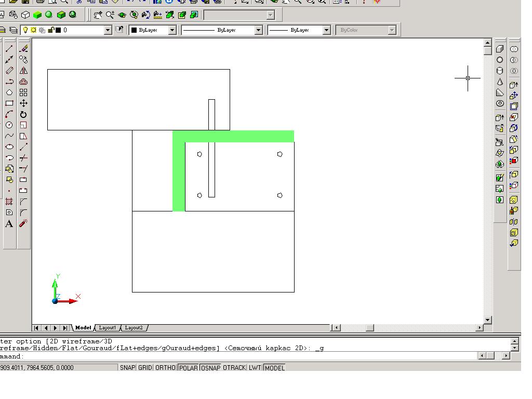Enable GRID display toggle
Viewport: 532px width, 399px height.
pos(145,367)
